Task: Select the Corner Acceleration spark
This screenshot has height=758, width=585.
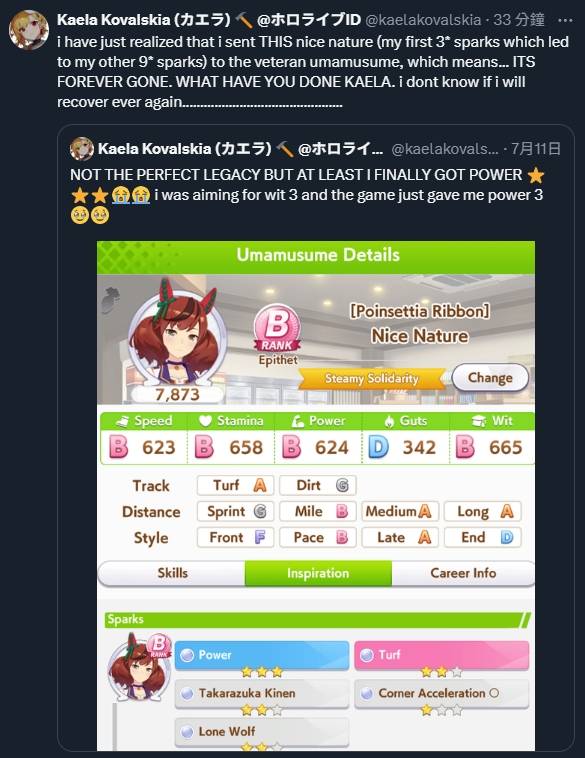Action: click(x=441, y=694)
